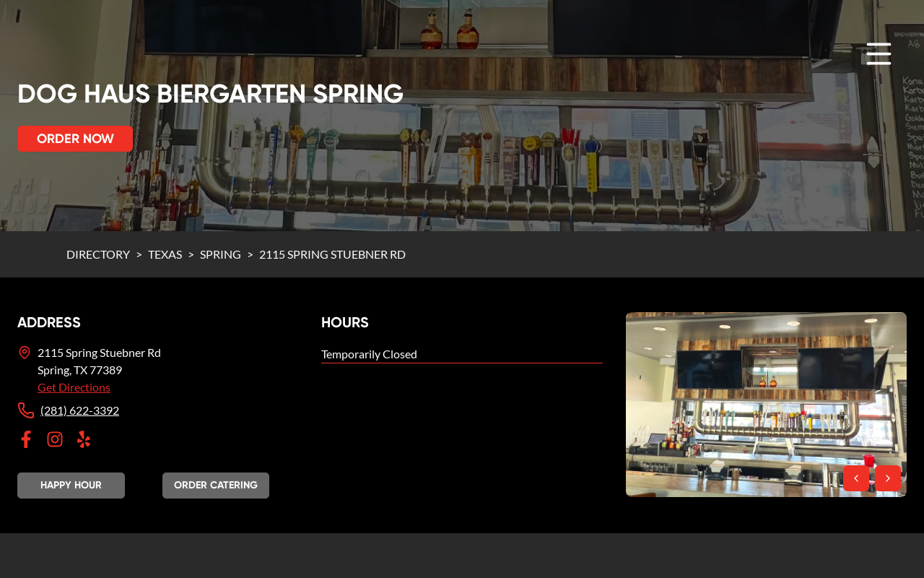Click the ADDRESS heading

[x=49, y=323]
